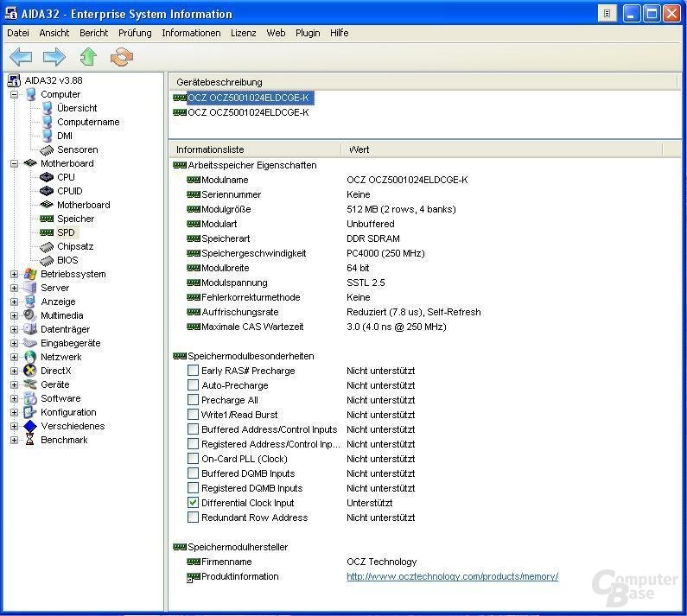The height and width of the screenshot is (616, 687).
Task: Click the Eingabegeräte keyboard icon
Action: coord(30,343)
